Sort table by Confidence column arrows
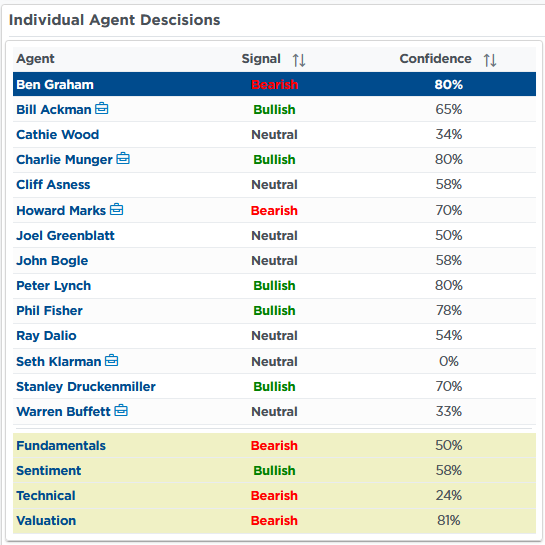Image resolution: width=545 pixels, height=545 pixels. point(490,60)
